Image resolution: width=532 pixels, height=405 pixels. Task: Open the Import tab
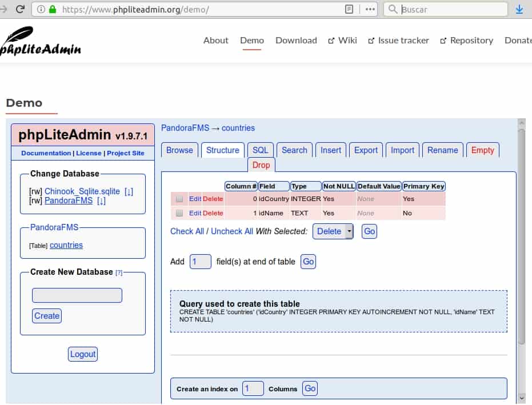point(402,150)
